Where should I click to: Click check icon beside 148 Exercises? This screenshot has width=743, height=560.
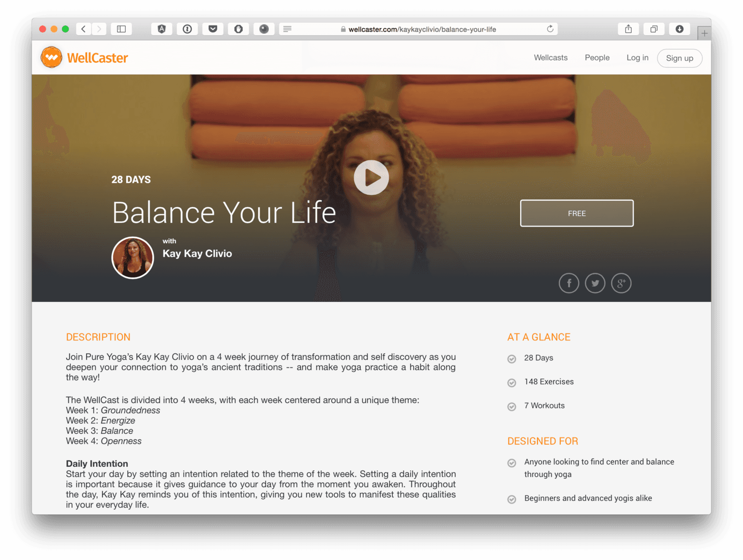[x=512, y=383]
